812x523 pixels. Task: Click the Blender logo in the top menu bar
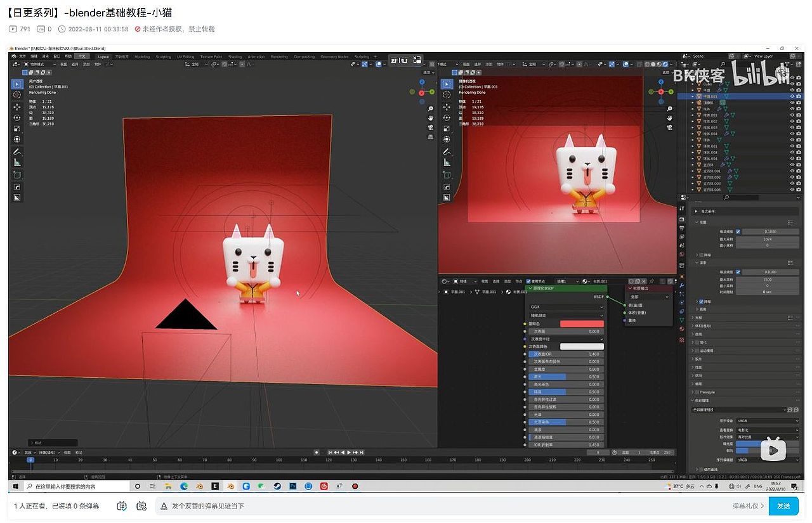coord(13,56)
